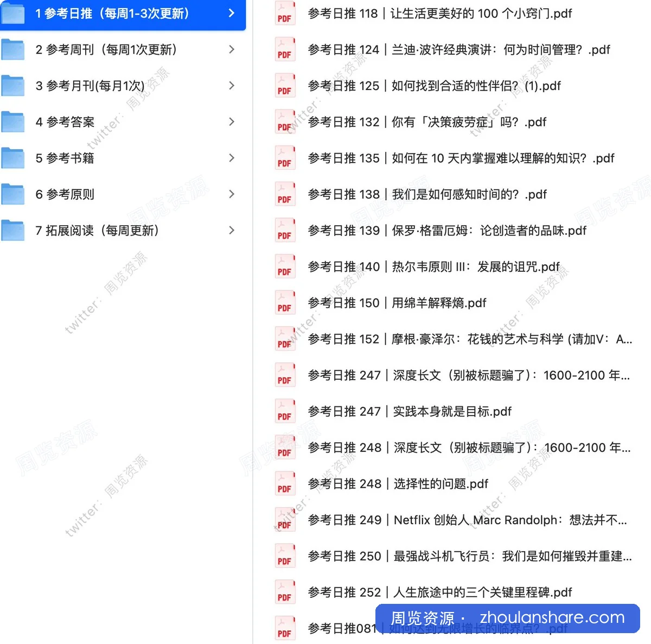Select file name 参考日推 248 选择性的问题.pdf
Image resolution: width=651 pixels, height=644 pixels.
398,484
